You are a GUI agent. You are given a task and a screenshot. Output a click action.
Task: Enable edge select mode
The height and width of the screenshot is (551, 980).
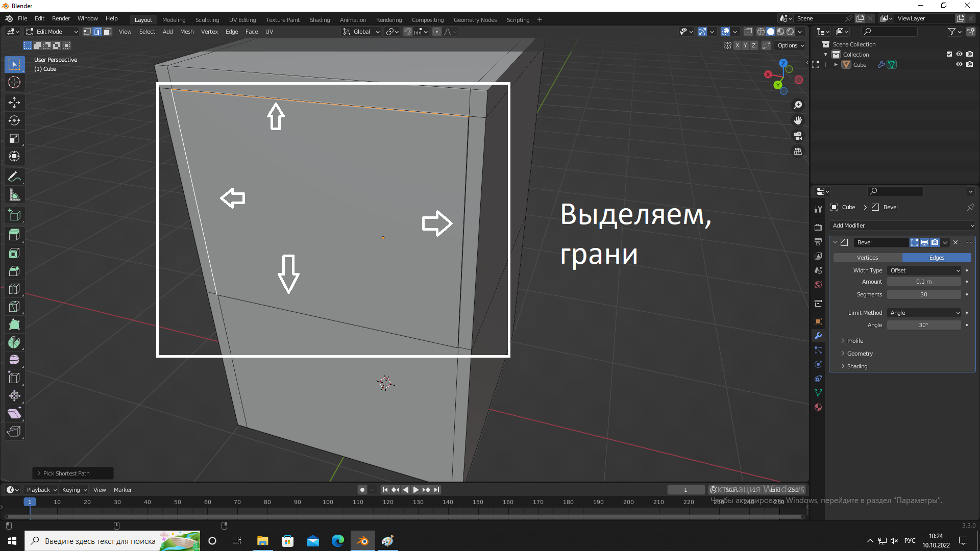(97, 32)
